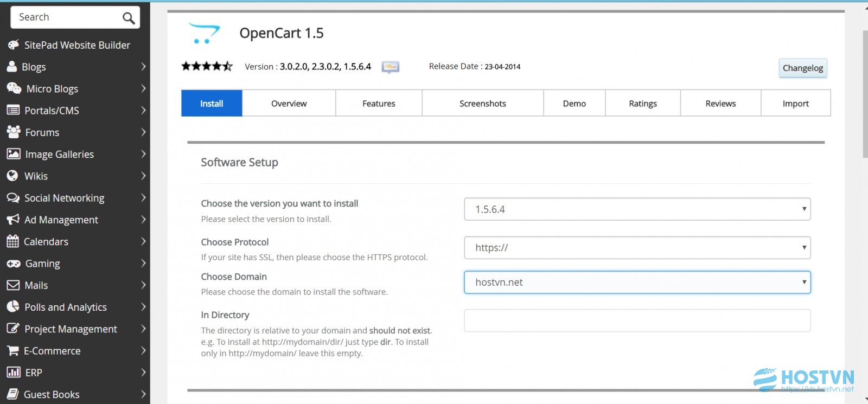Open the Image Galleries category link
This screenshot has width=868, height=404.
60,154
